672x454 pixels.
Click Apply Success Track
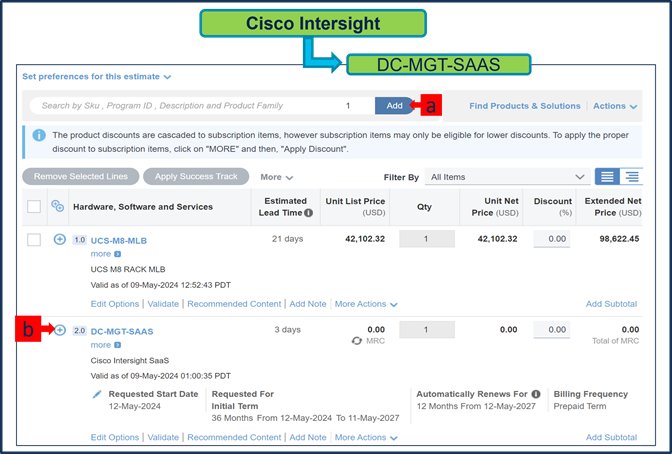(x=196, y=177)
